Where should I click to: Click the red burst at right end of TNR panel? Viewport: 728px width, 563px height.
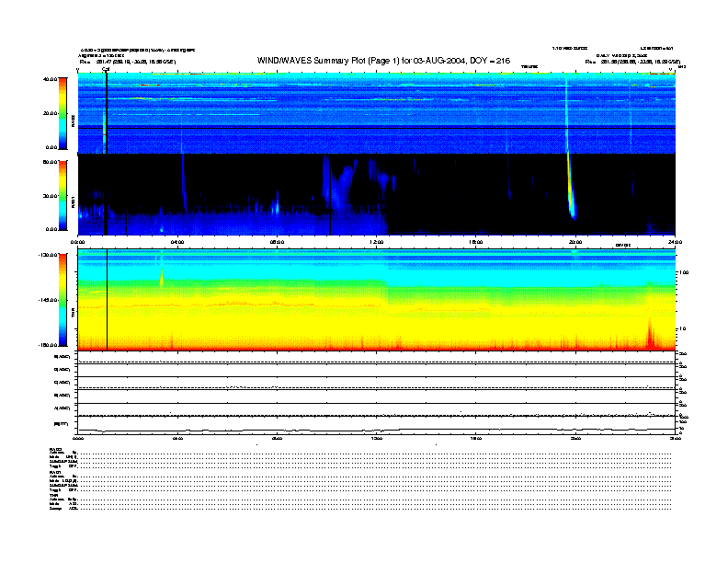(x=651, y=336)
